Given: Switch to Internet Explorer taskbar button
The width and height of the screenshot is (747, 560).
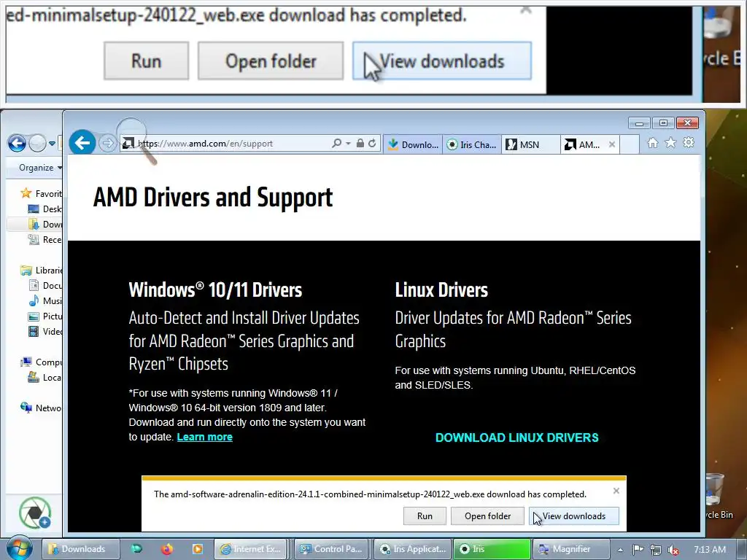Looking at the screenshot, I should pos(251,549).
